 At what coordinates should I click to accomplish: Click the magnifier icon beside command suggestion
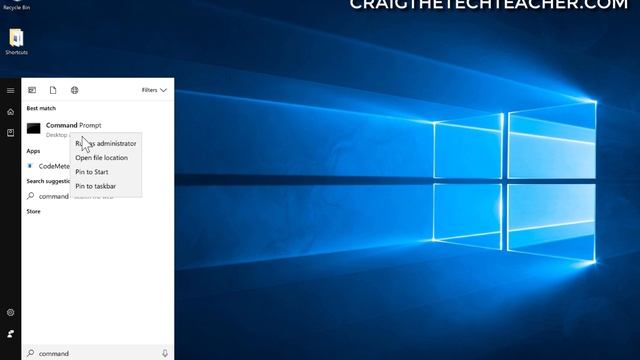click(31, 196)
